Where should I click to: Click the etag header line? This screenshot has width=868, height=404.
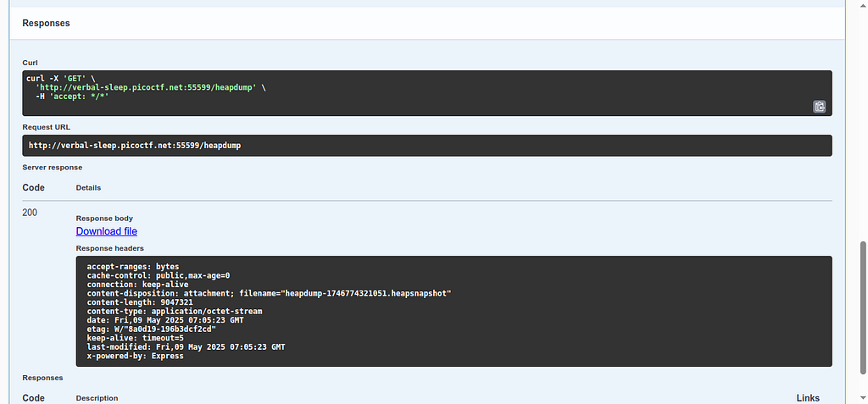pos(151,329)
